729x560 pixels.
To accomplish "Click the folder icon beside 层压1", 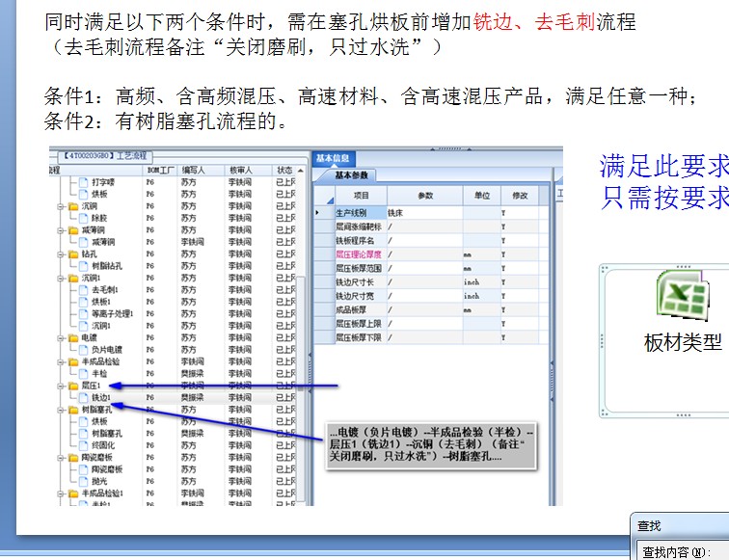I will pos(73,386).
